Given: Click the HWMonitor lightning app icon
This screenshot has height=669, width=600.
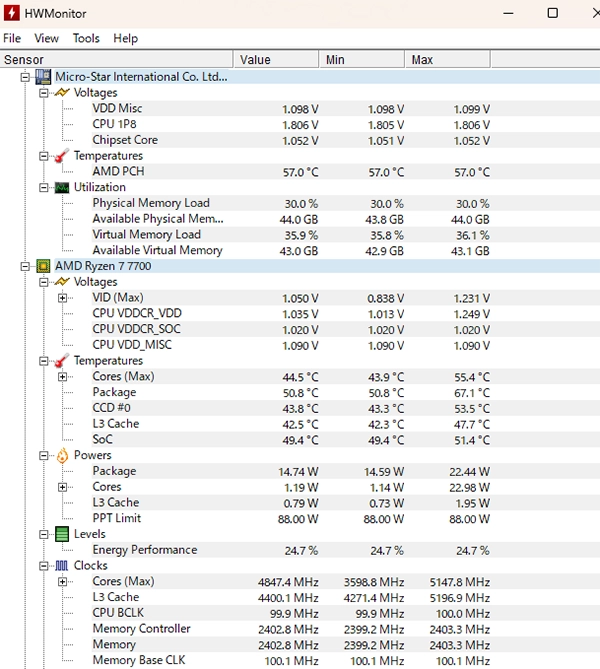Looking at the screenshot, I should coord(14,13).
